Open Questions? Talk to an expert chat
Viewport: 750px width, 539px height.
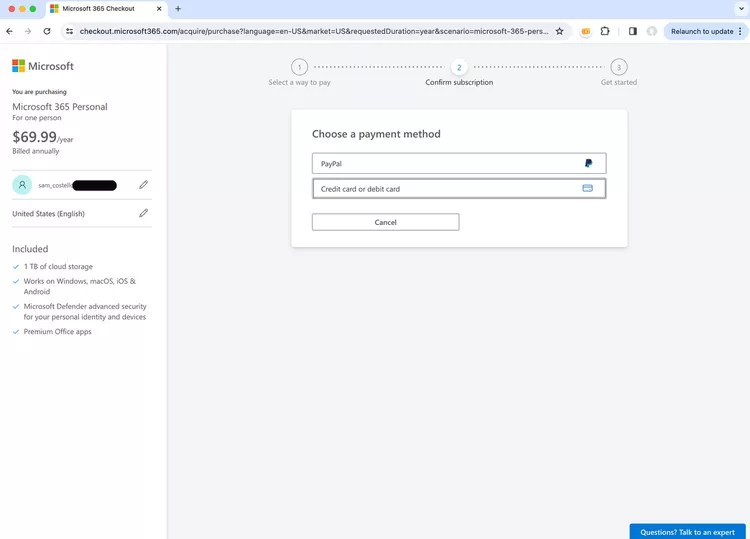tap(688, 531)
